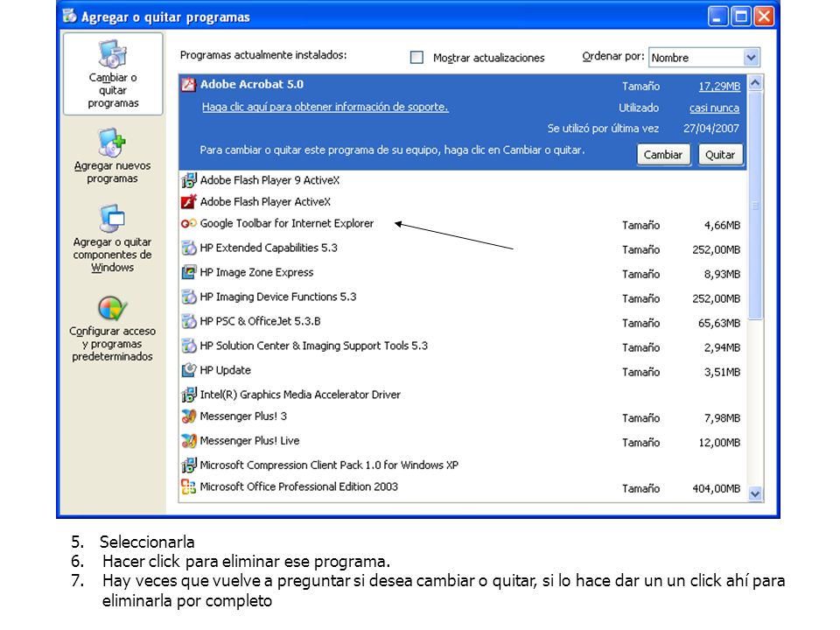This screenshot has height=630, width=840.
Task: Click the Microsoft Compression Client Pack icon
Action: tap(189, 465)
